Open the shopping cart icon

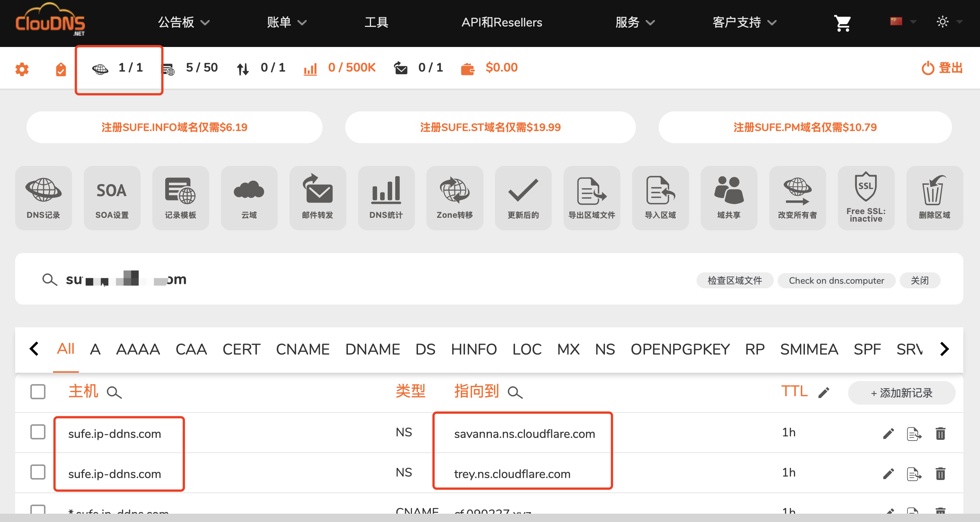click(842, 23)
